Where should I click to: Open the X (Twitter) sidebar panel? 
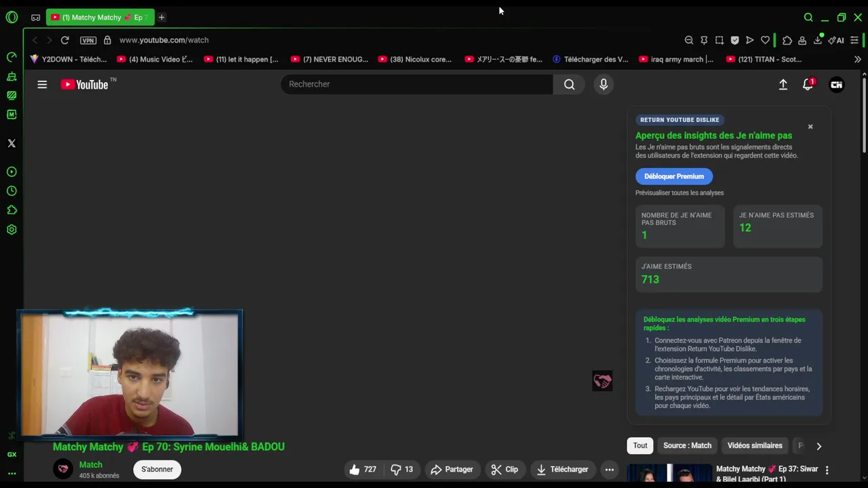coord(12,143)
